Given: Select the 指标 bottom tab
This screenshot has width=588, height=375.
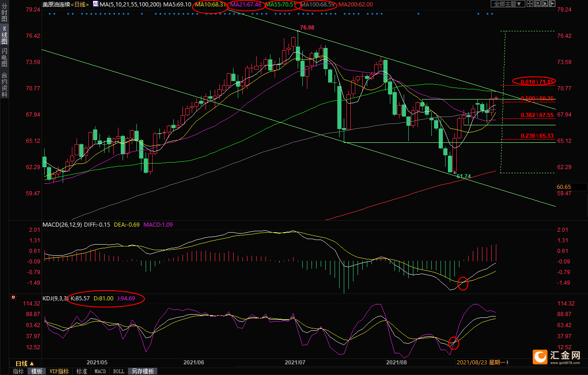Looking at the screenshot, I should coord(18,371).
